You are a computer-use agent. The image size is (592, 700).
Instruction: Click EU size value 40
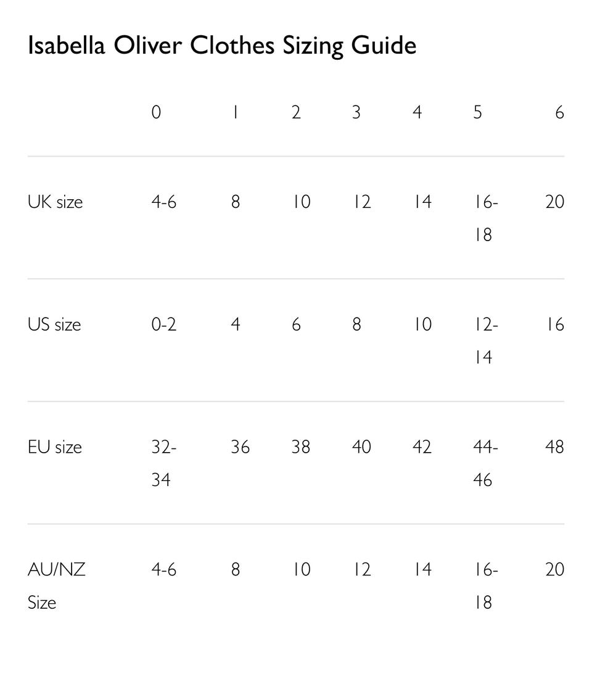(x=361, y=447)
